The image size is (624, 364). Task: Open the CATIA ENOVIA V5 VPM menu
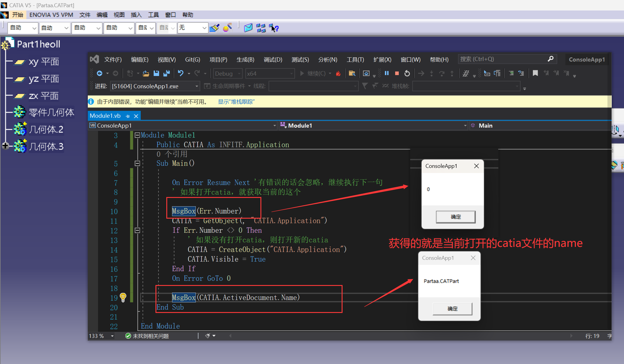click(51, 15)
